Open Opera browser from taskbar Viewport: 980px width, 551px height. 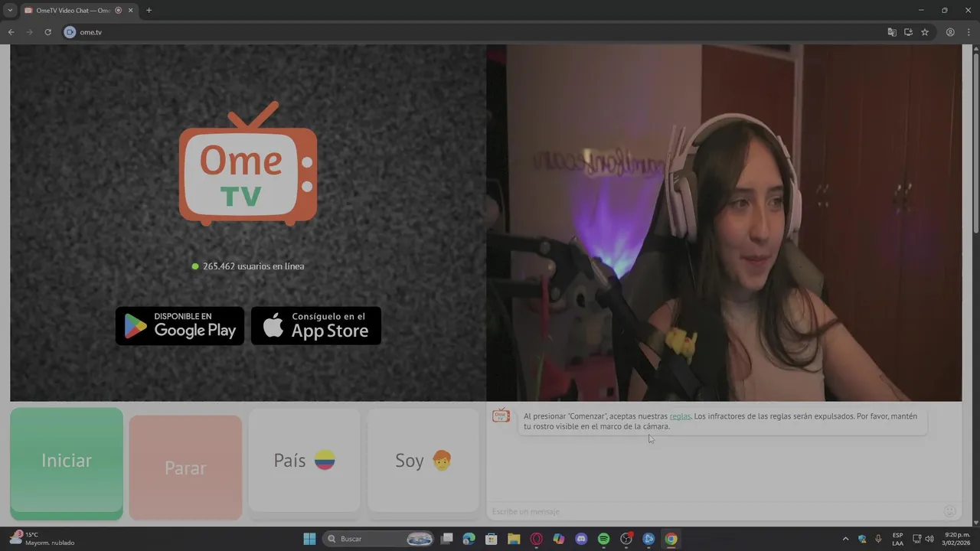point(537,539)
